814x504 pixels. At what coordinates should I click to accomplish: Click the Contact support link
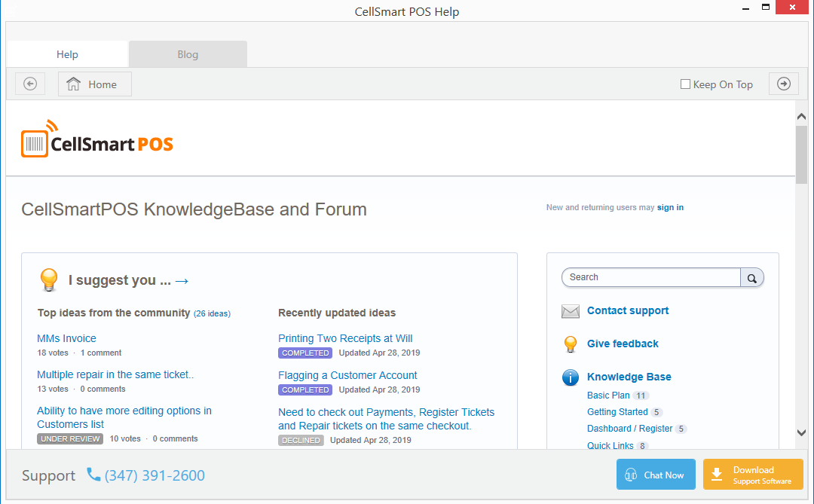point(628,310)
